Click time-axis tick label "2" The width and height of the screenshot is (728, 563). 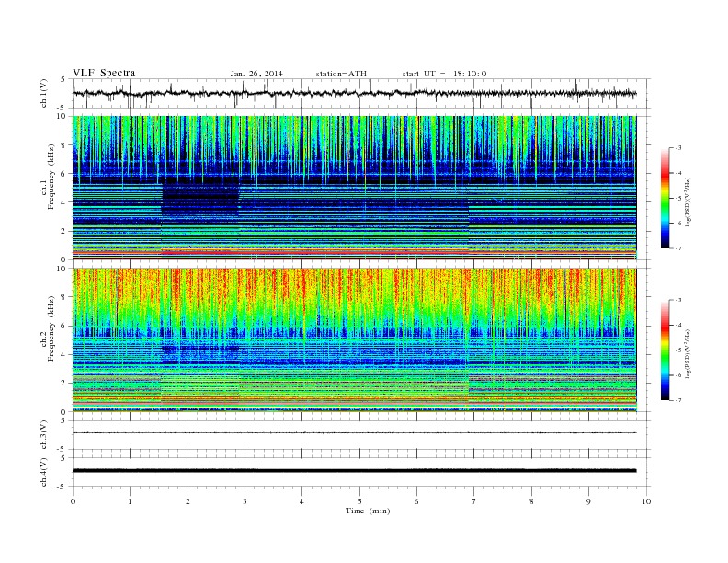(x=188, y=501)
